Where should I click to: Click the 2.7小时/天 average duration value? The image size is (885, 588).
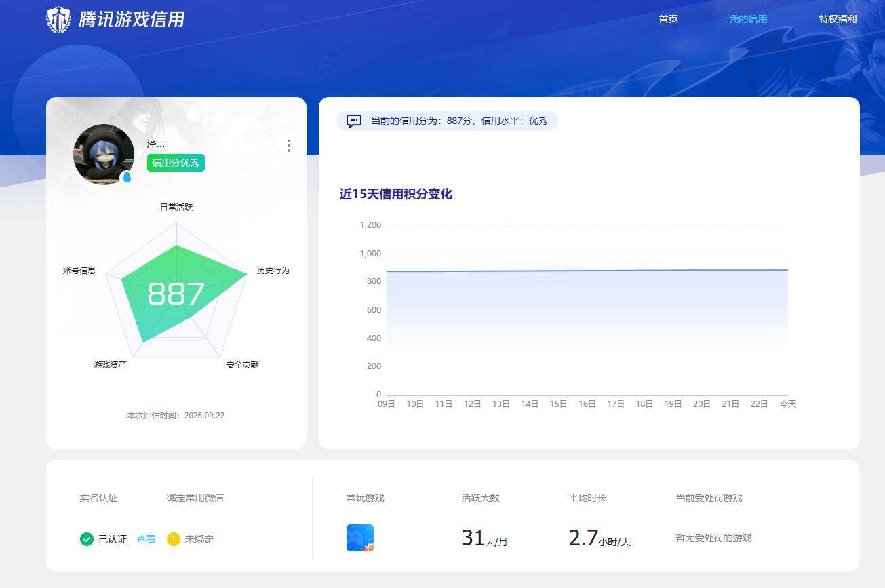(x=599, y=538)
